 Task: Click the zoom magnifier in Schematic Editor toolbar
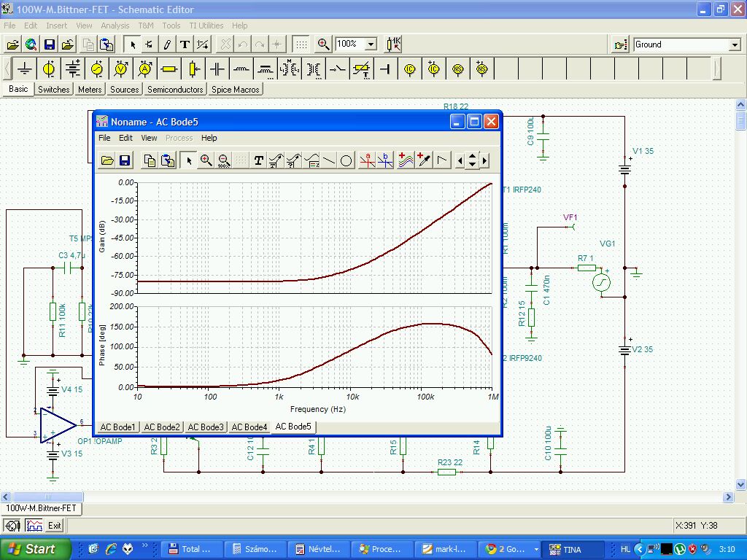coord(323,44)
